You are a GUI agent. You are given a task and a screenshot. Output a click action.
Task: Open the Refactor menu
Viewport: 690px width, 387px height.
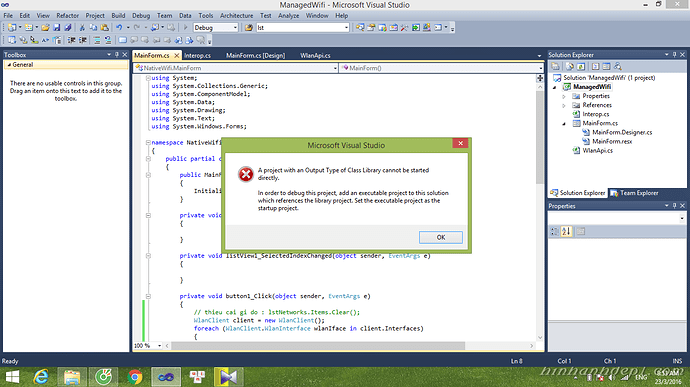point(67,15)
